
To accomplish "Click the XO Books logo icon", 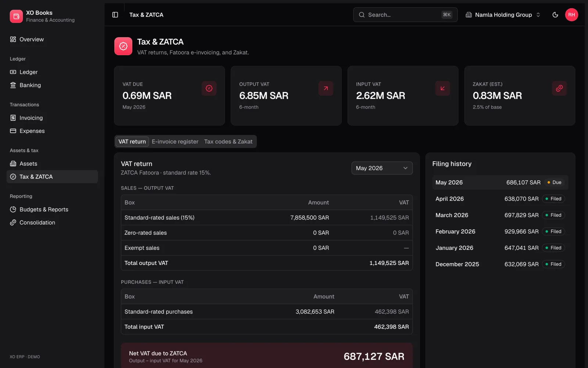I will coord(16,16).
